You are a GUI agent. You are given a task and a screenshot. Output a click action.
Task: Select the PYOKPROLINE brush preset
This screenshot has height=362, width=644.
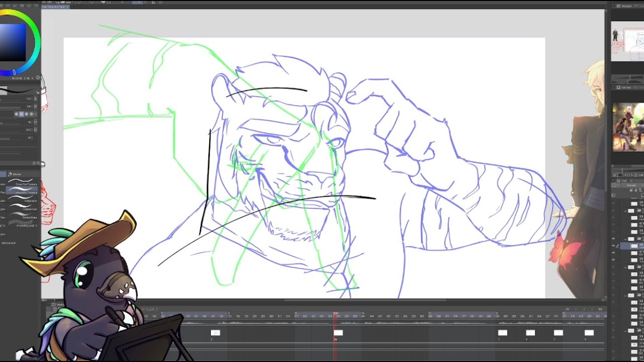click(x=22, y=224)
